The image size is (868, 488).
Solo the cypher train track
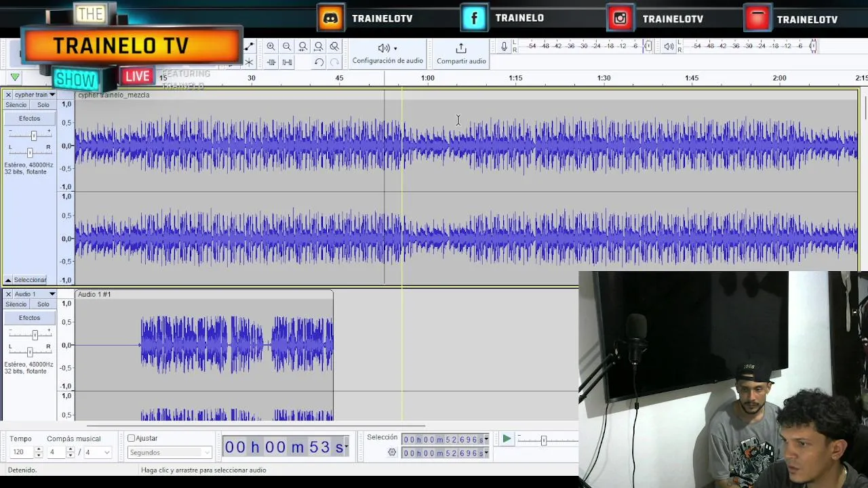click(x=43, y=105)
